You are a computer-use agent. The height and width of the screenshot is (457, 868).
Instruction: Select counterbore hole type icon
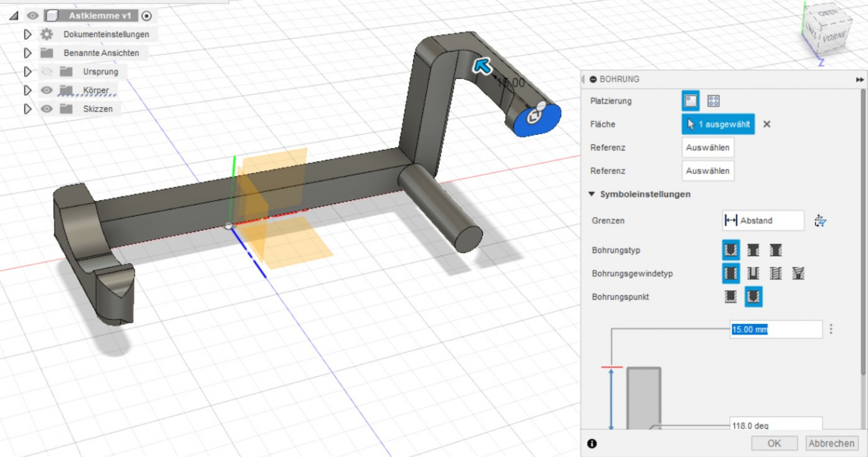pyautogui.click(x=753, y=250)
